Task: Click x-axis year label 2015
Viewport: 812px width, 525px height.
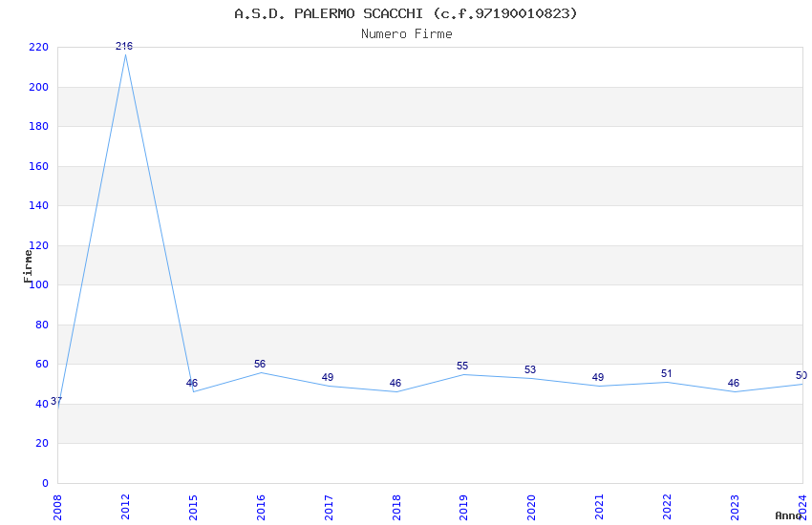Action: pos(193,508)
